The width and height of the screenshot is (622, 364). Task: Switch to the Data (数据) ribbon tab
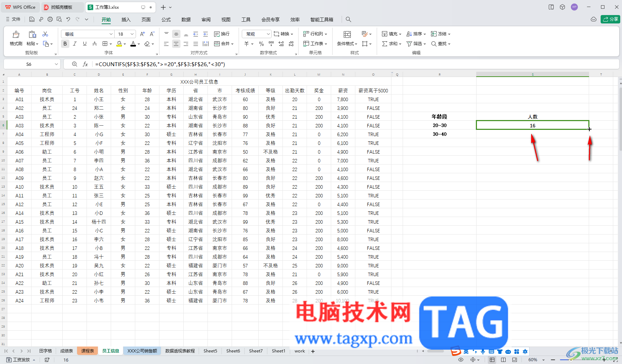point(186,20)
